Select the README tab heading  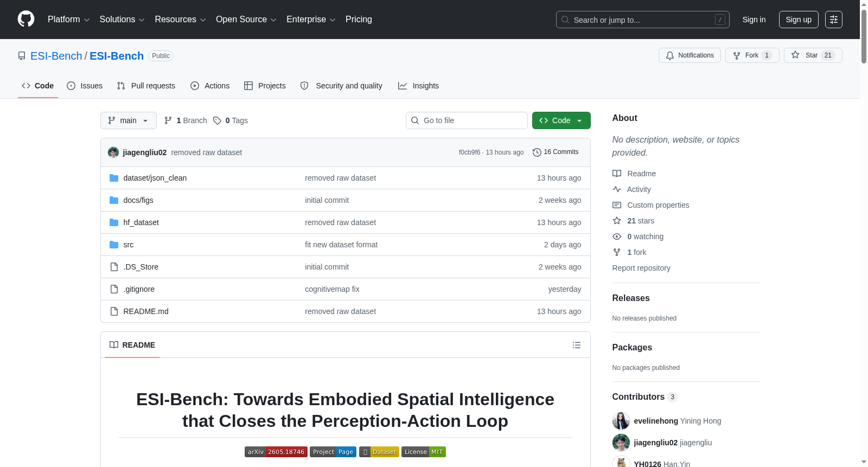tap(132, 345)
